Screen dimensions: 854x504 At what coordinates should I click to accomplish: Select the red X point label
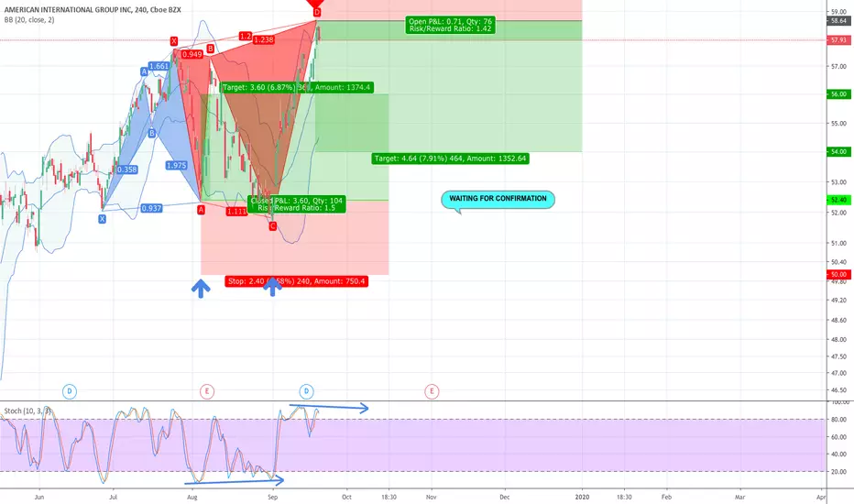174,41
